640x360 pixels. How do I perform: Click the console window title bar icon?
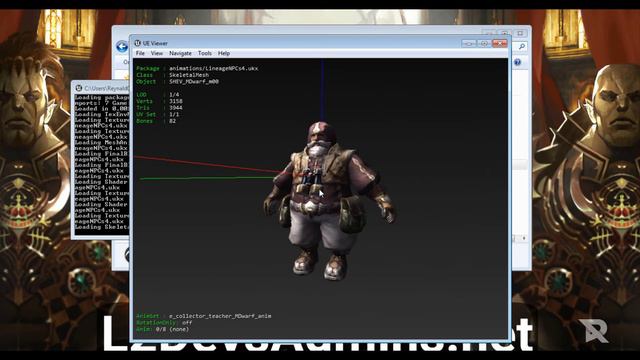pos(79,88)
